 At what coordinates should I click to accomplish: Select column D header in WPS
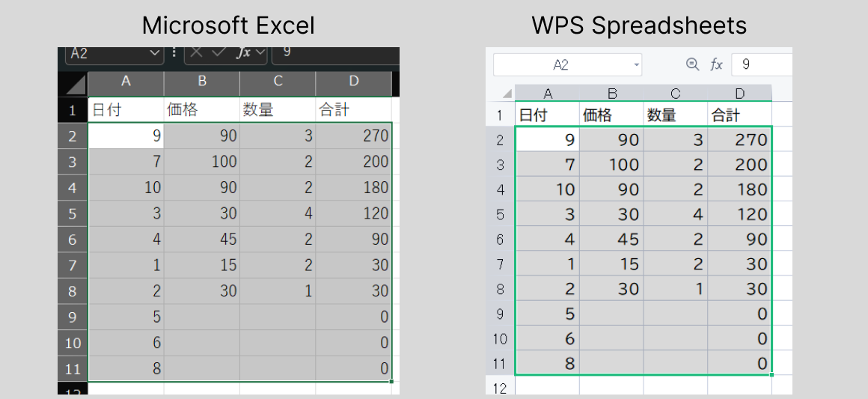740,93
